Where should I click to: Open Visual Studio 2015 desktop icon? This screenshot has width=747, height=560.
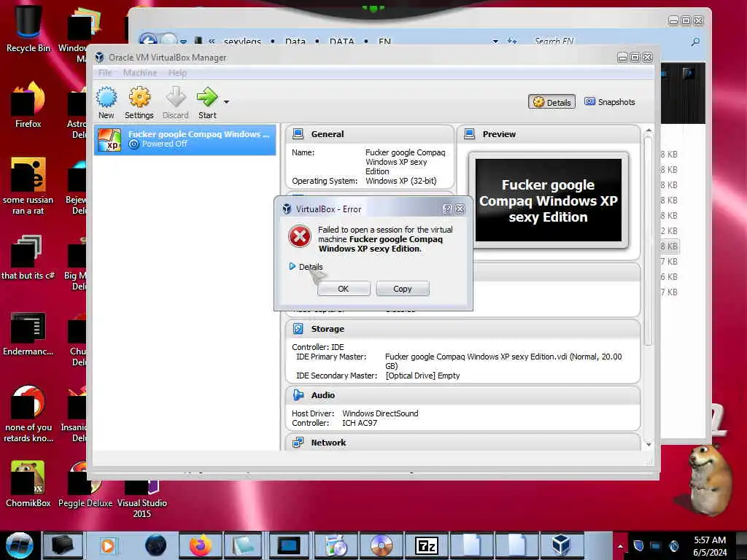142,497
